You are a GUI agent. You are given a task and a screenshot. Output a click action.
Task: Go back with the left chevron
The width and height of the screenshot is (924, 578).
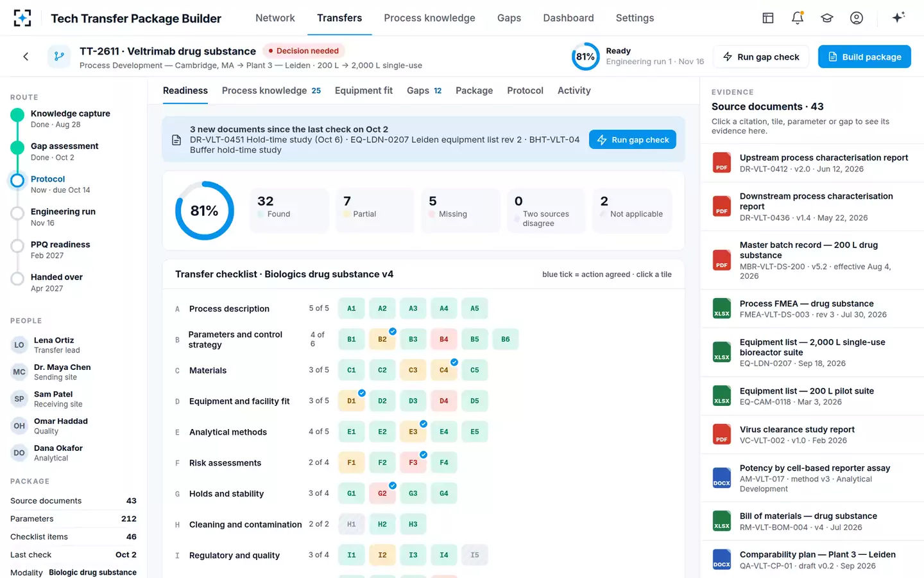pyautogui.click(x=26, y=57)
